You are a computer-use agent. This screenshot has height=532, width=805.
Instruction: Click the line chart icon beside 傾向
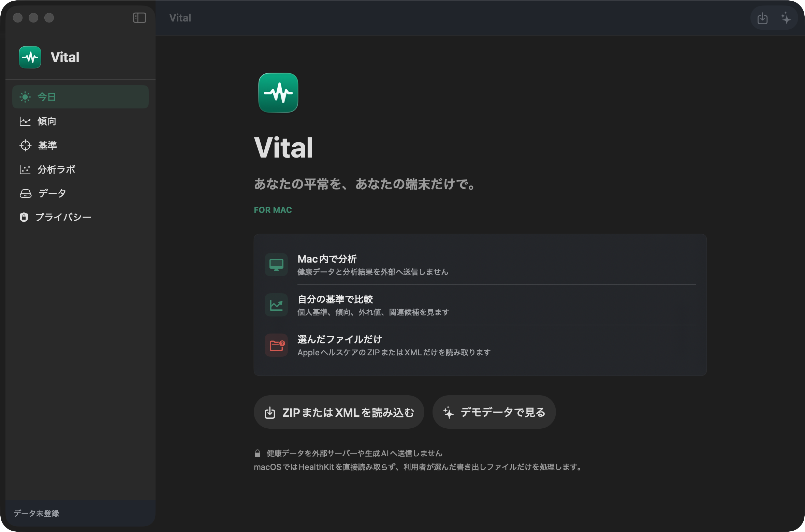point(25,121)
